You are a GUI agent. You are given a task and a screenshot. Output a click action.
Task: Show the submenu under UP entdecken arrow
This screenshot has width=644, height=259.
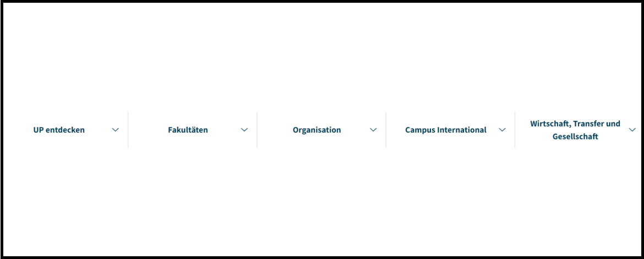click(115, 130)
